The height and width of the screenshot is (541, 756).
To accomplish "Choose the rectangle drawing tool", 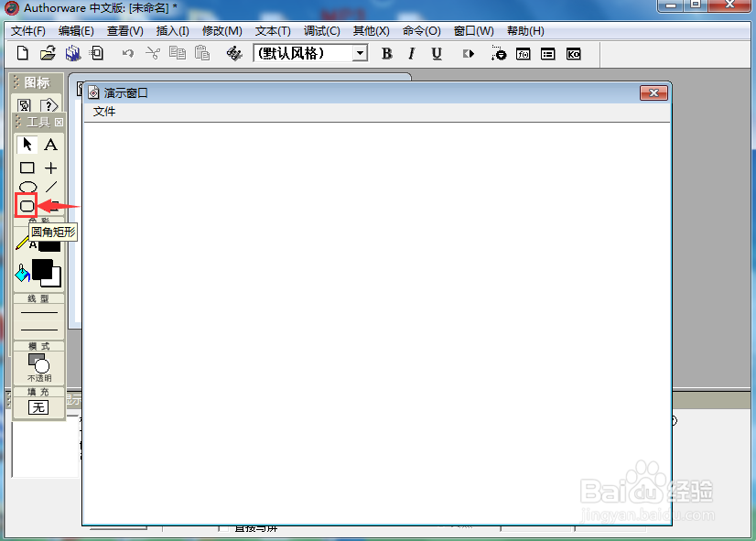I will 27,168.
